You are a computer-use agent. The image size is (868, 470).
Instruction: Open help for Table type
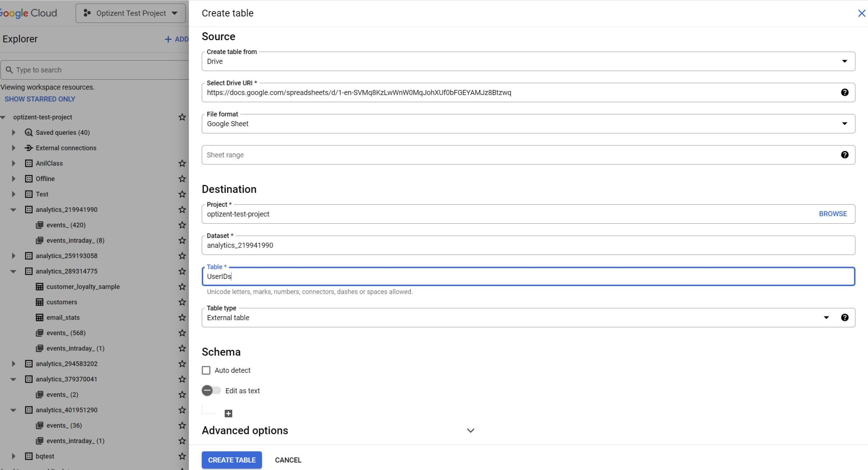(x=845, y=317)
